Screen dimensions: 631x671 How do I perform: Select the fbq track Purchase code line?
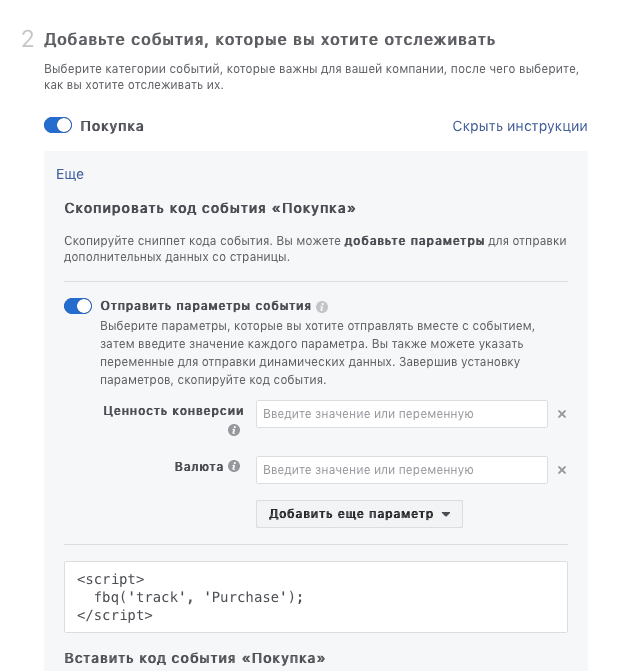pyautogui.click(x=198, y=597)
